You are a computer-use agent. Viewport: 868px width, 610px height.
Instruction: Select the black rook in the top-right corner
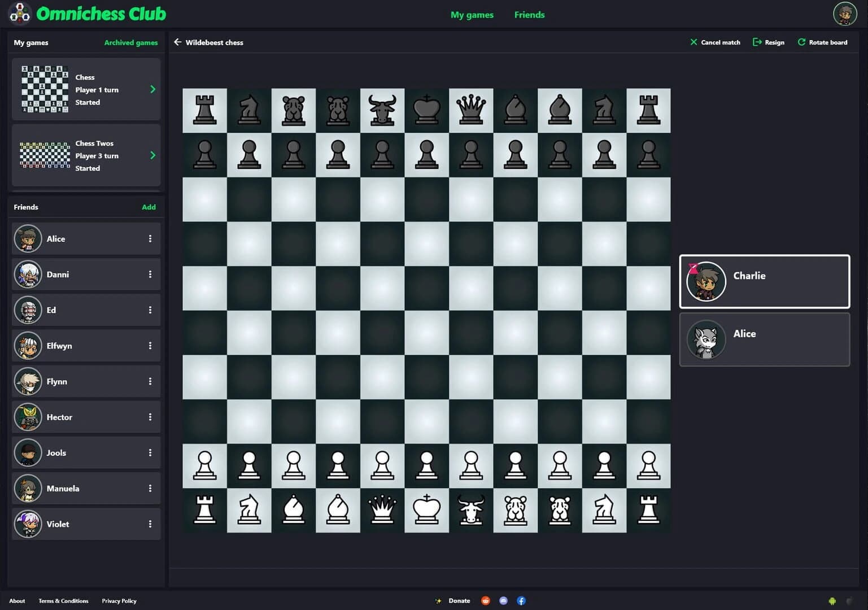point(648,110)
